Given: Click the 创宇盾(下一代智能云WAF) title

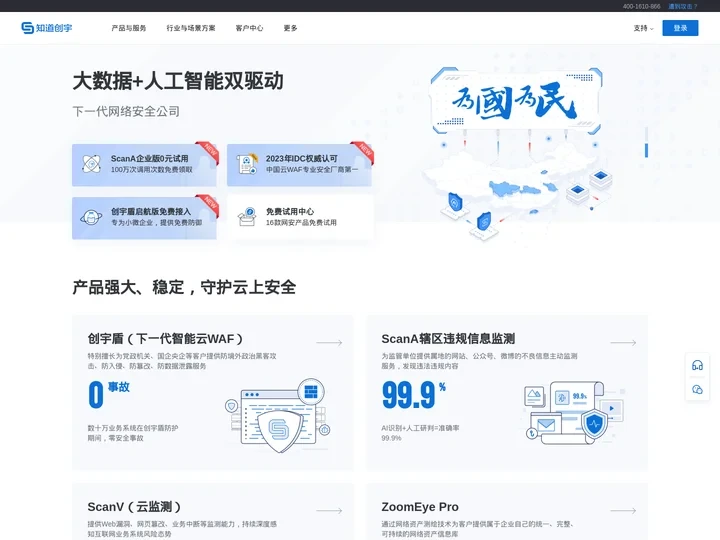Looking at the screenshot, I should click(x=165, y=339).
